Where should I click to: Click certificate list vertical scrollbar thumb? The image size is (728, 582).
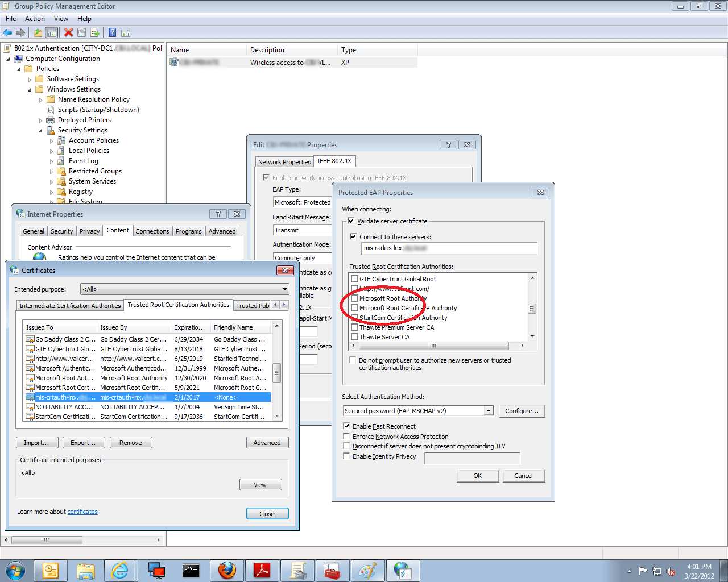277,372
